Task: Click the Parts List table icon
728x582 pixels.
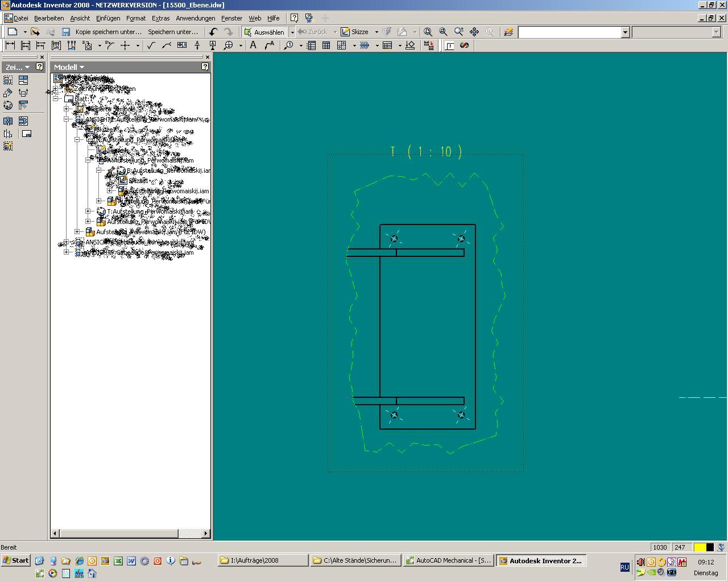Action: [311, 45]
